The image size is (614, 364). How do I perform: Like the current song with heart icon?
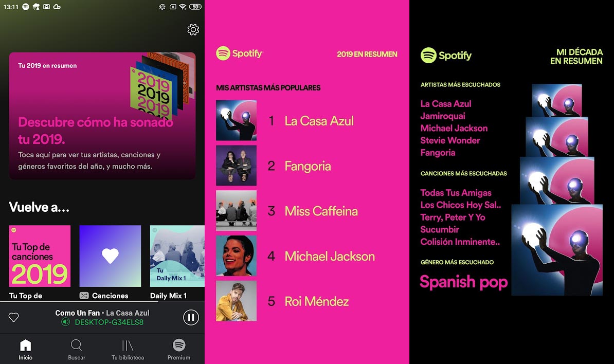[x=14, y=317]
